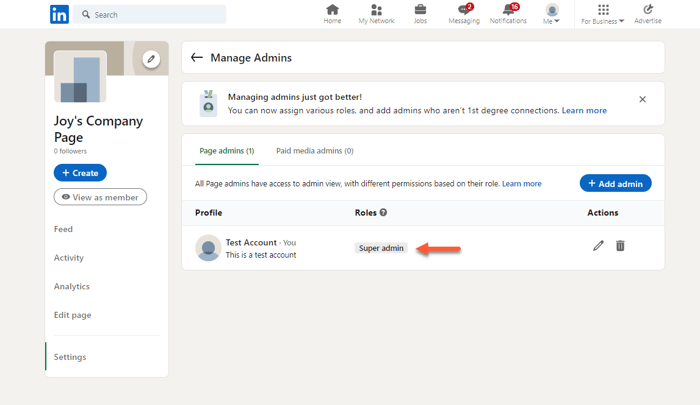
Task: Click the Create button
Action: click(x=80, y=173)
